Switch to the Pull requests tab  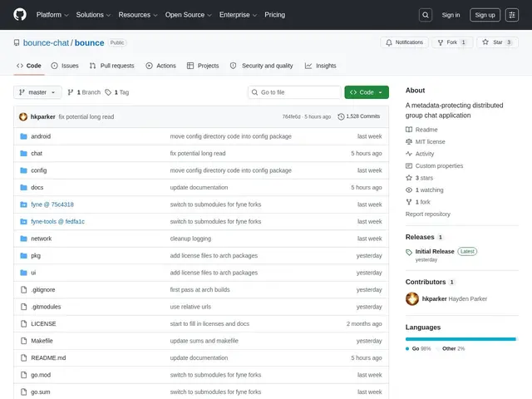tap(111, 66)
